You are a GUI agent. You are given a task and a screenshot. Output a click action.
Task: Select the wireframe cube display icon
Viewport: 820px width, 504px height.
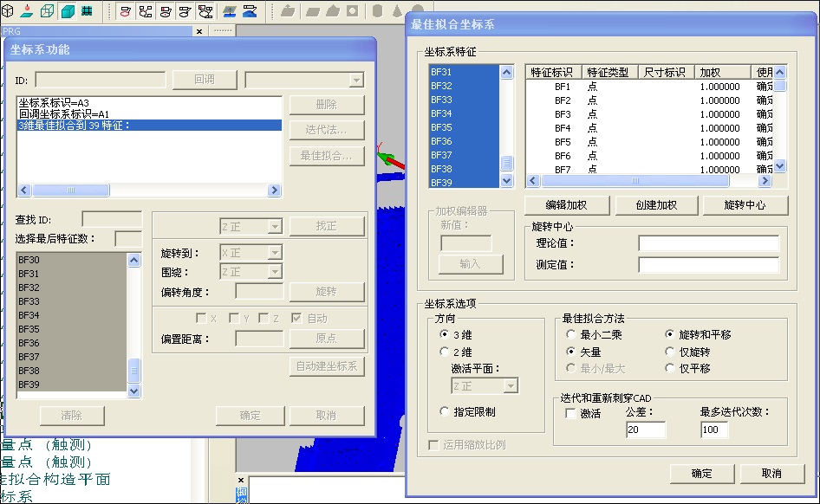tap(49, 11)
